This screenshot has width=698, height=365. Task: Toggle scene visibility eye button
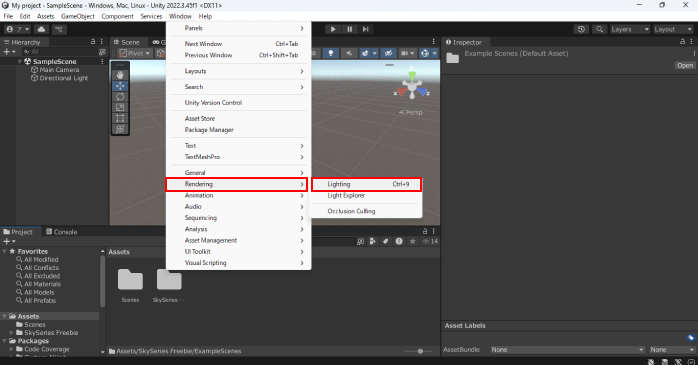tap(388, 53)
